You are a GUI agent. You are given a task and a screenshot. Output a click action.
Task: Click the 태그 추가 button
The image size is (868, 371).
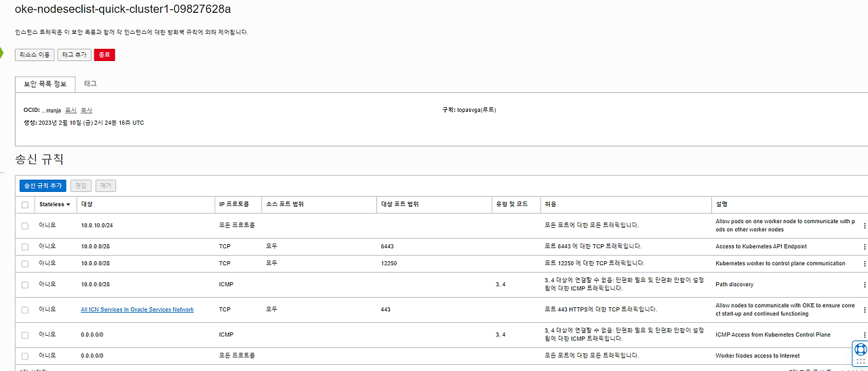pos(75,55)
